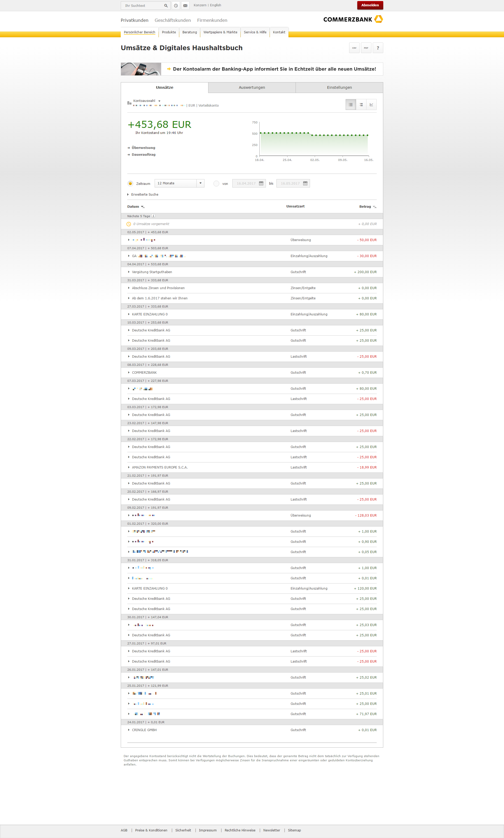Open the envelope mailbox icon
The width and height of the screenshot is (504, 838).
pyautogui.click(x=185, y=6)
